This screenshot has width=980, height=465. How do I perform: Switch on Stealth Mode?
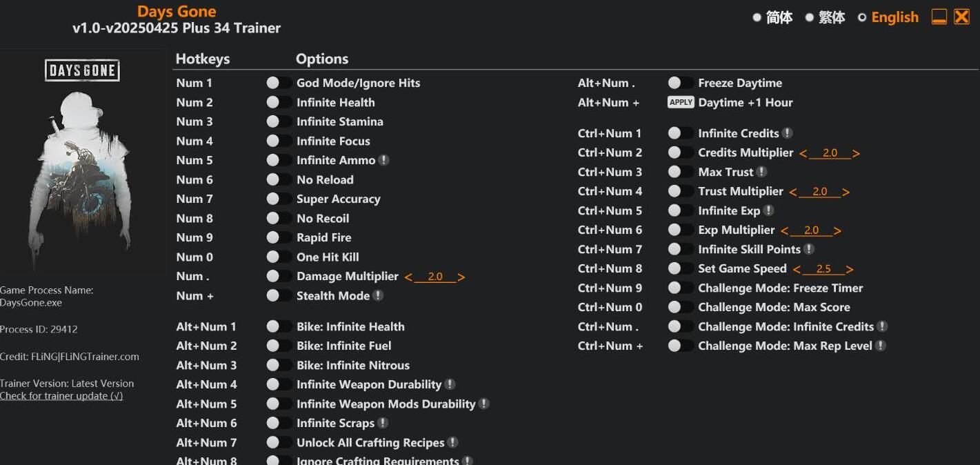coord(279,295)
